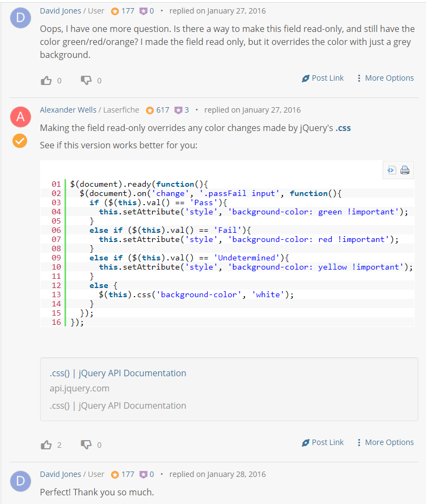Click Alexander Wells's red avatar
Screen dimensions: 426x504
[21, 117]
